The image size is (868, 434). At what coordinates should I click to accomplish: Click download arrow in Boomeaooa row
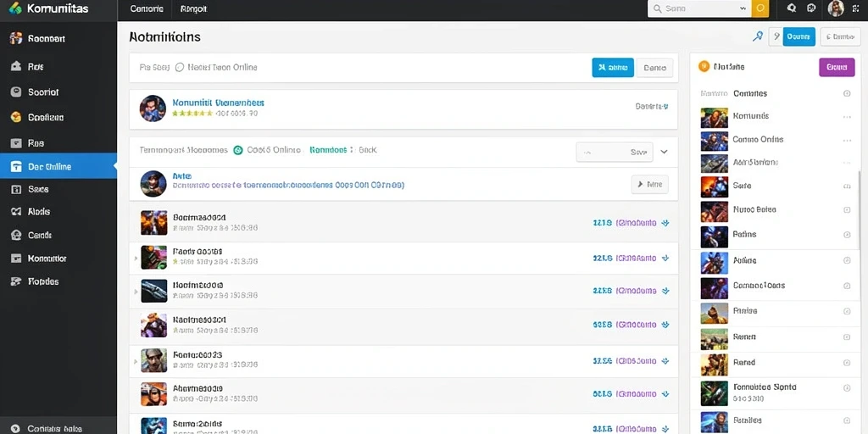(x=665, y=223)
